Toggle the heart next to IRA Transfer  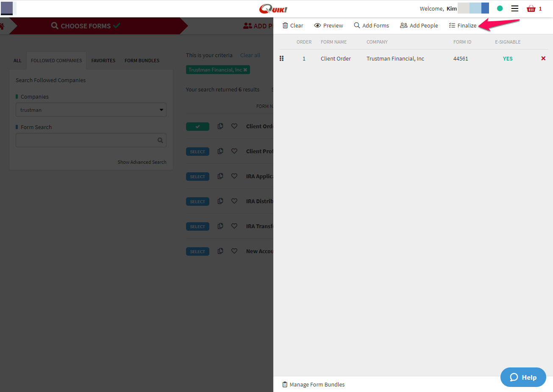click(234, 226)
